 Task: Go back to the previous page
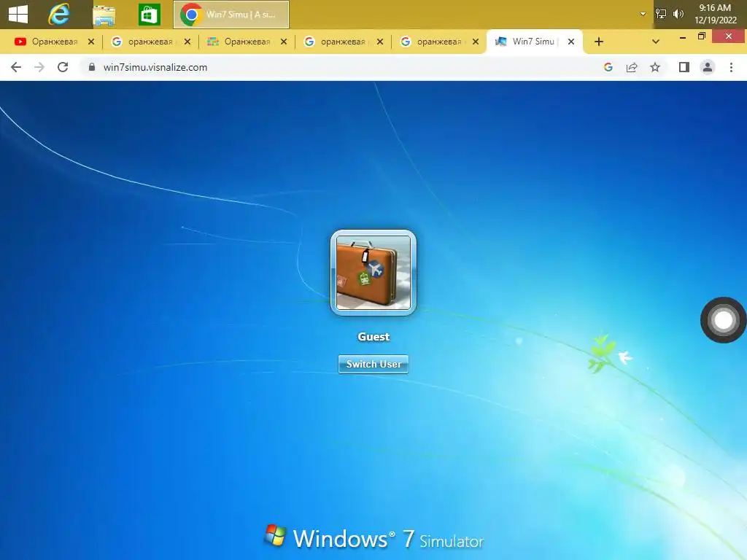(x=16, y=67)
